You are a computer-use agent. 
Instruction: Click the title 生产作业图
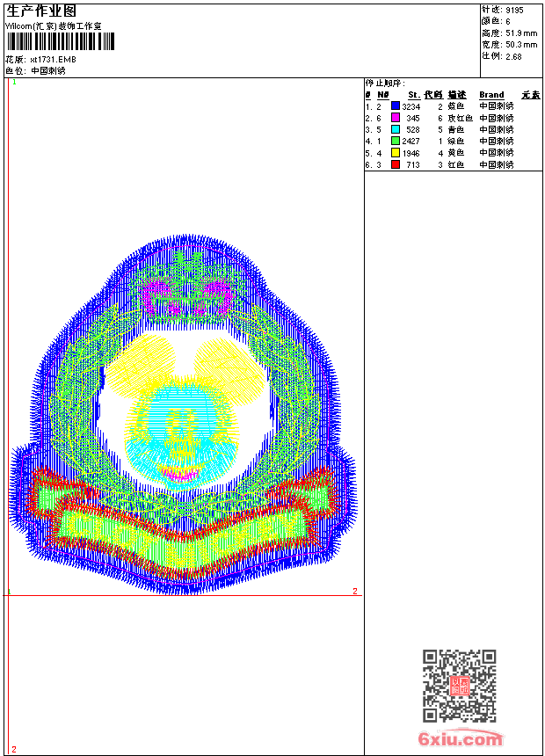point(41,11)
